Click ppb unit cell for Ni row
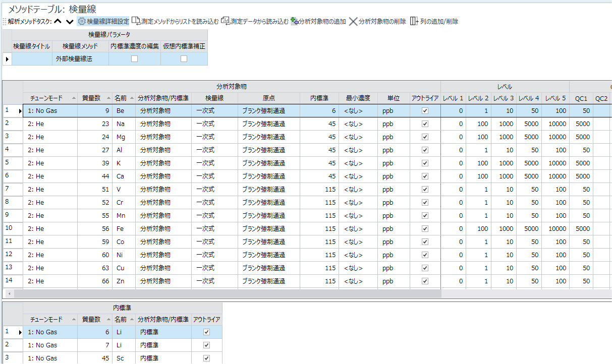Viewport: 612px width, 364px height. tap(394, 255)
